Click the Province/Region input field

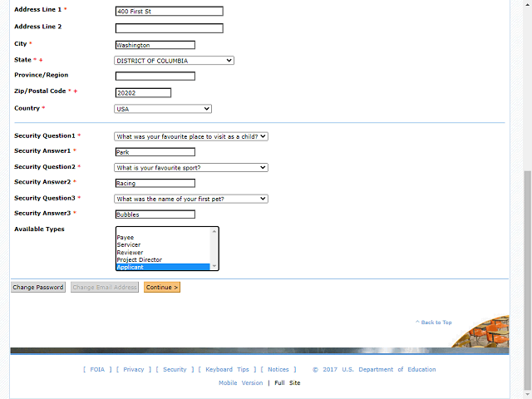(155, 76)
